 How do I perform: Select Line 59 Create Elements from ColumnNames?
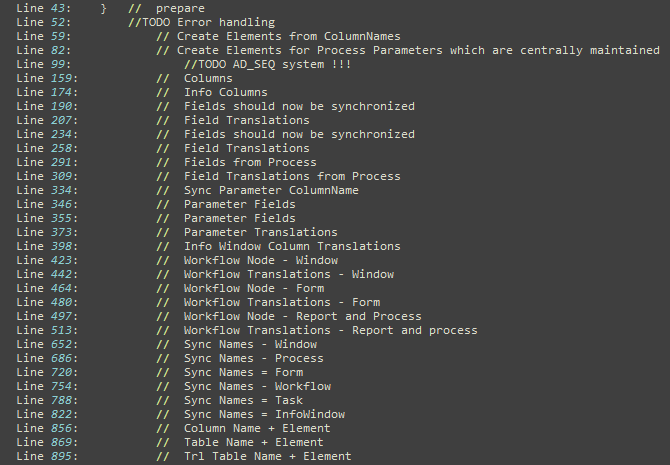[208, 36]
